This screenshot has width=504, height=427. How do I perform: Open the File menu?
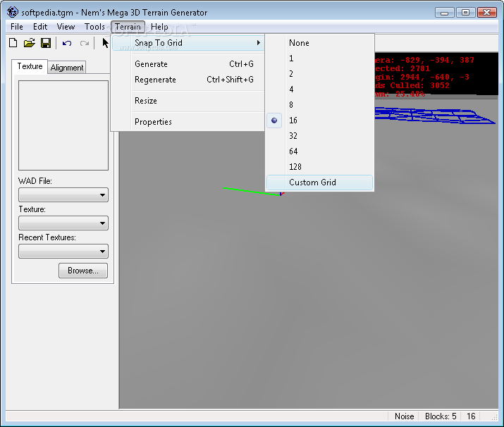coord(17,27)
